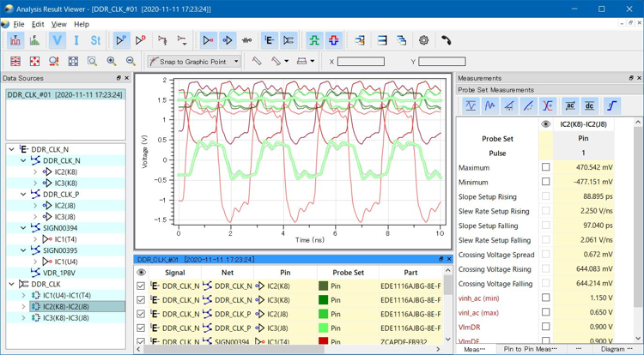The height and width of the screenshot is (355, 644).
Task: Select the Voltage (V) display icon
Action: [57, 40]
